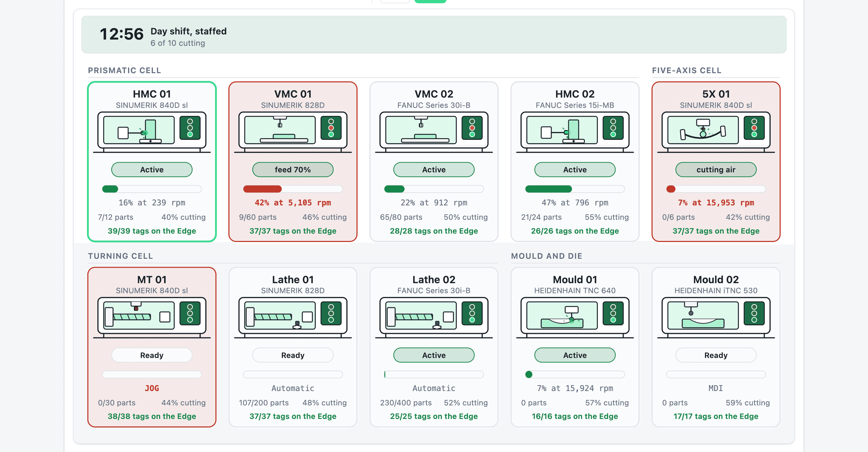The image size is (868, 452).
Task: Click the Mould 01 machine illustration
Action: tap(575, 317)
